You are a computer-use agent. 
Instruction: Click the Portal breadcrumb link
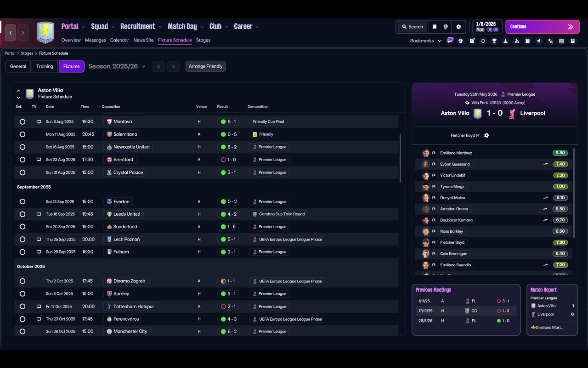(10, 53)
